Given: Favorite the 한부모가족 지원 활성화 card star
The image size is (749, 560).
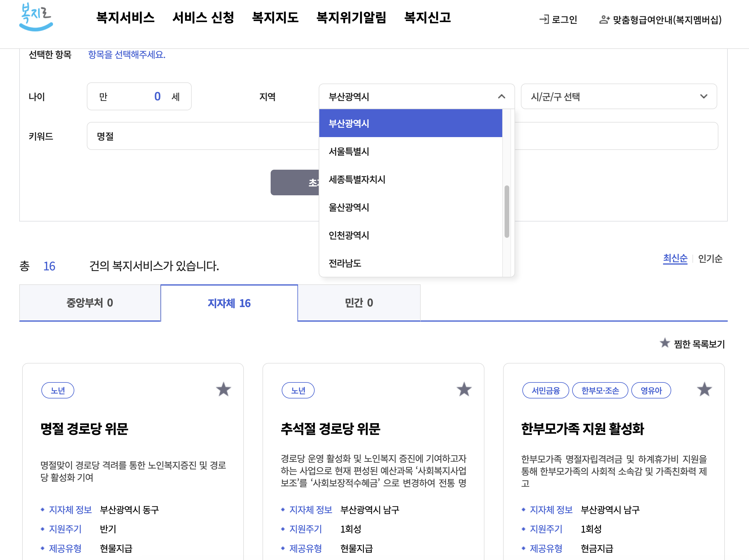Looking at the screenshot, I should pyautogui.click(x=704, y=389).
